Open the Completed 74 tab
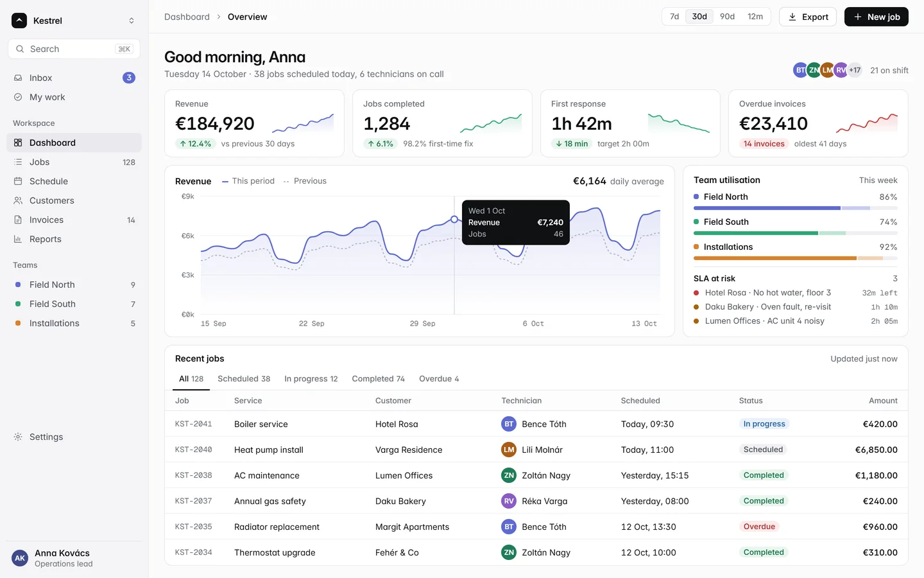924x578 pixels. [x=378, y=379]
